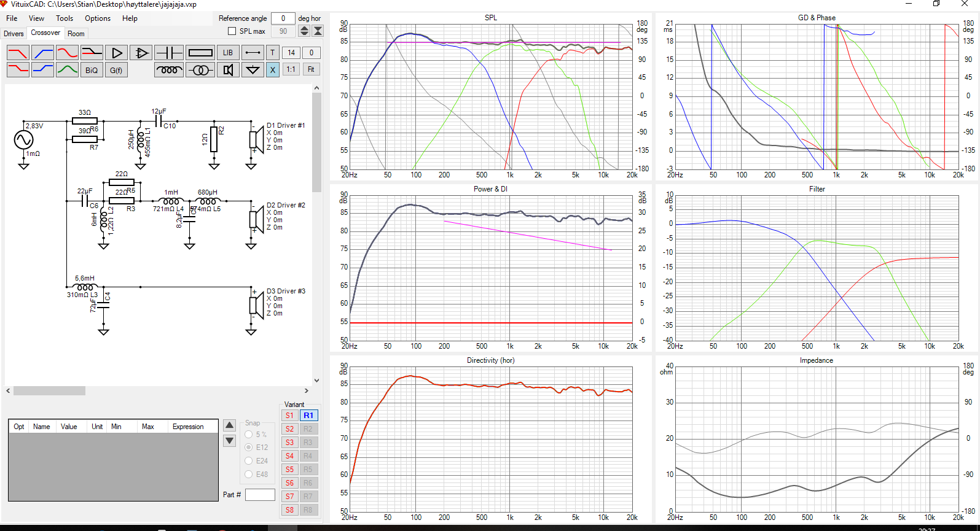Select the 2,83V voltage source symbol

click(x=23, y=140)
